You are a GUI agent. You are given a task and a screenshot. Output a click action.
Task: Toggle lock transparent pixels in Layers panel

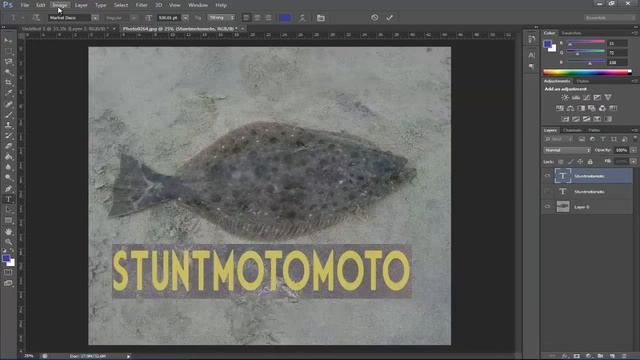[561, 162]
